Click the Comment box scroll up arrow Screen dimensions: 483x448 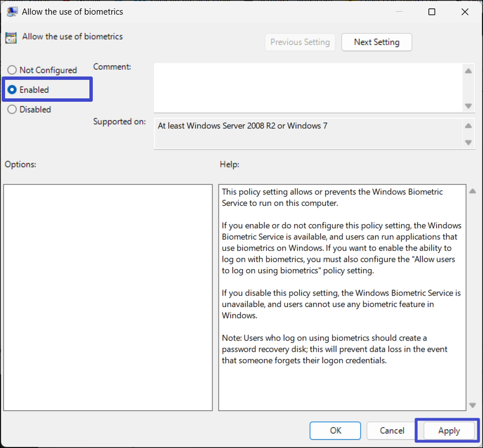[x=468, y=71]
